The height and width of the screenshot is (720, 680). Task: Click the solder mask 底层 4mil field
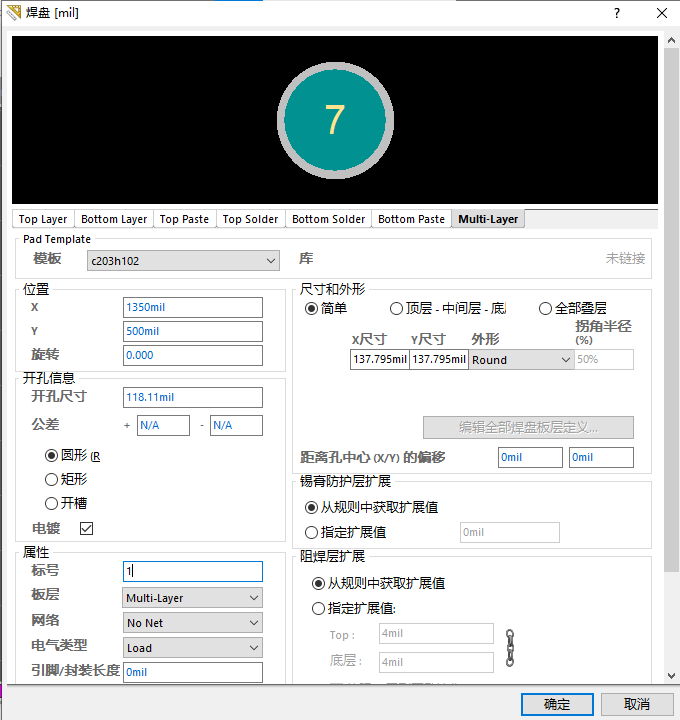pyautogui.click(x=436, y=662)
